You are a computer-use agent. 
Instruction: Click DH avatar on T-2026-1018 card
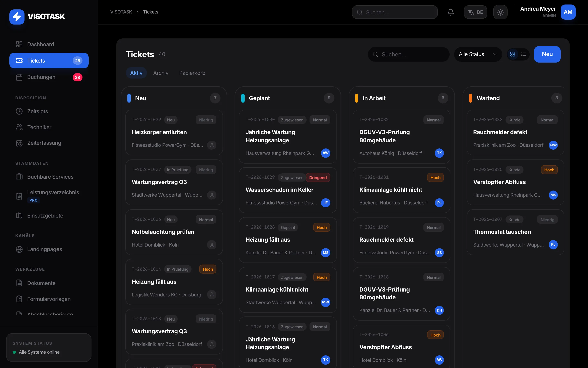coord(439,310)
